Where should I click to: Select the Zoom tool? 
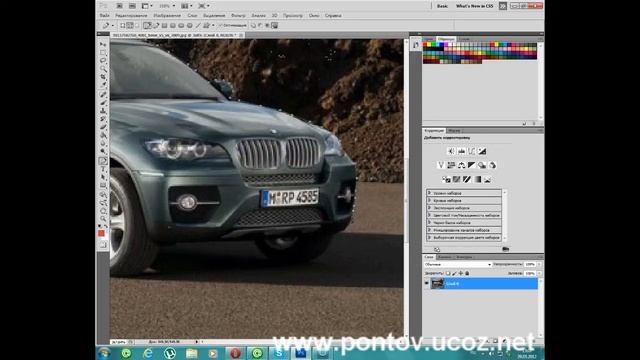click(103, 219)
